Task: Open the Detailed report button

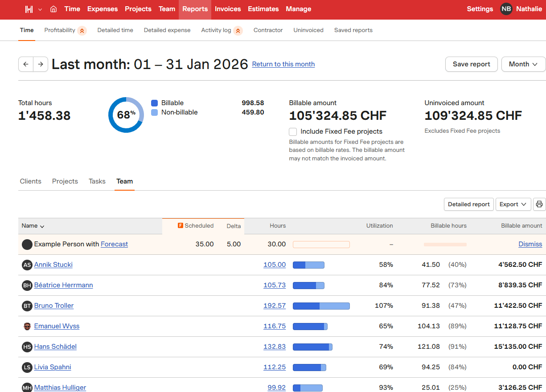Action: [468, 204]
